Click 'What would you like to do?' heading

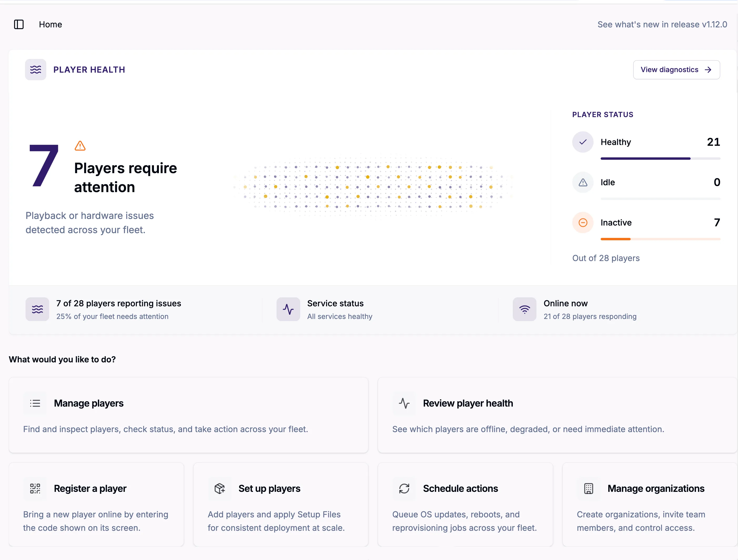click(x=62, y=359)
